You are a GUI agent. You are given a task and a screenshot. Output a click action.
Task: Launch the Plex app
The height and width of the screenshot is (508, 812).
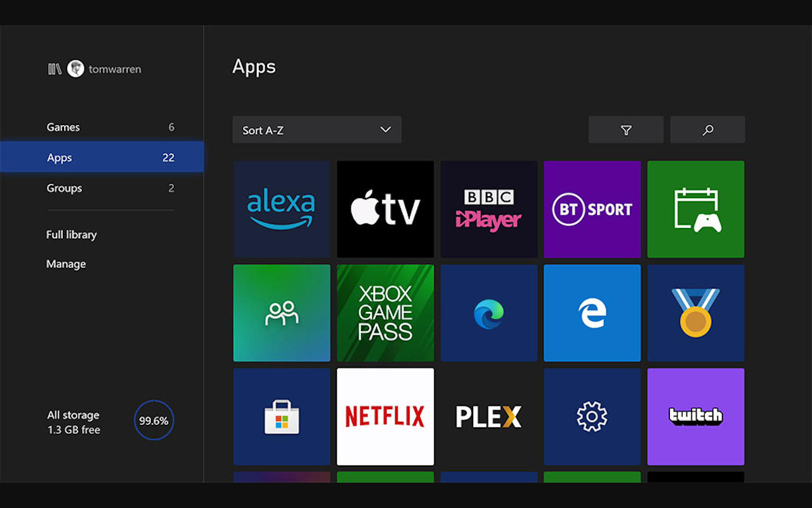point(488,417)
